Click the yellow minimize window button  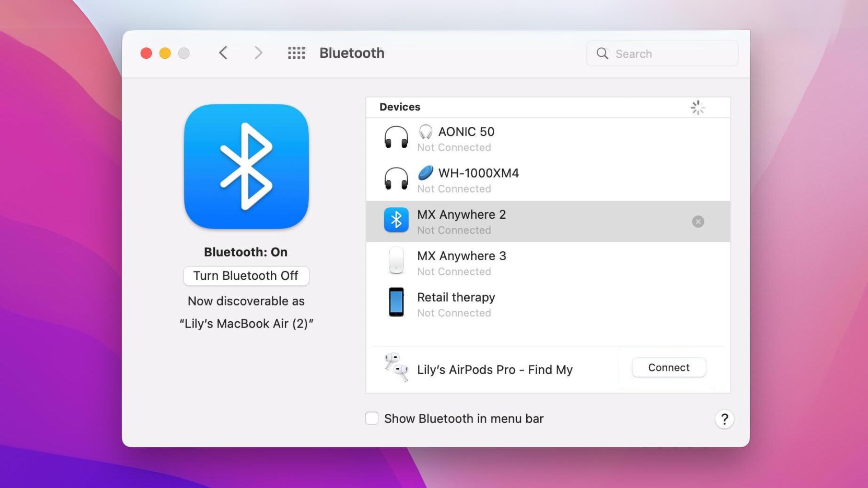point(165,53)
